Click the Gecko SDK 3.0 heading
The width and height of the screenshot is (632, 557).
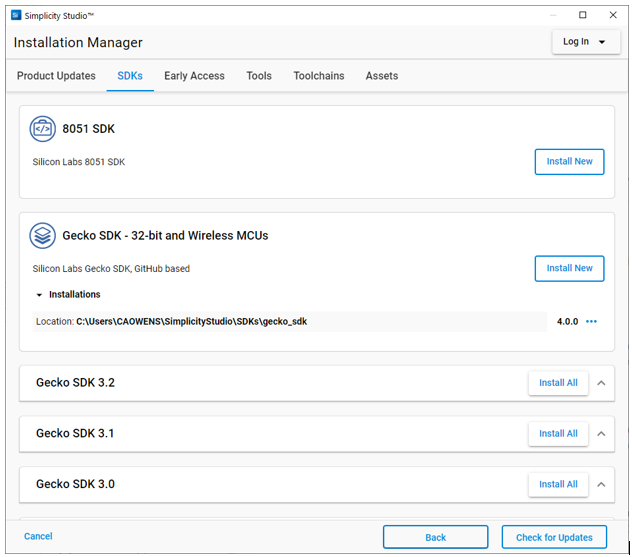click(x=75, y=484)
